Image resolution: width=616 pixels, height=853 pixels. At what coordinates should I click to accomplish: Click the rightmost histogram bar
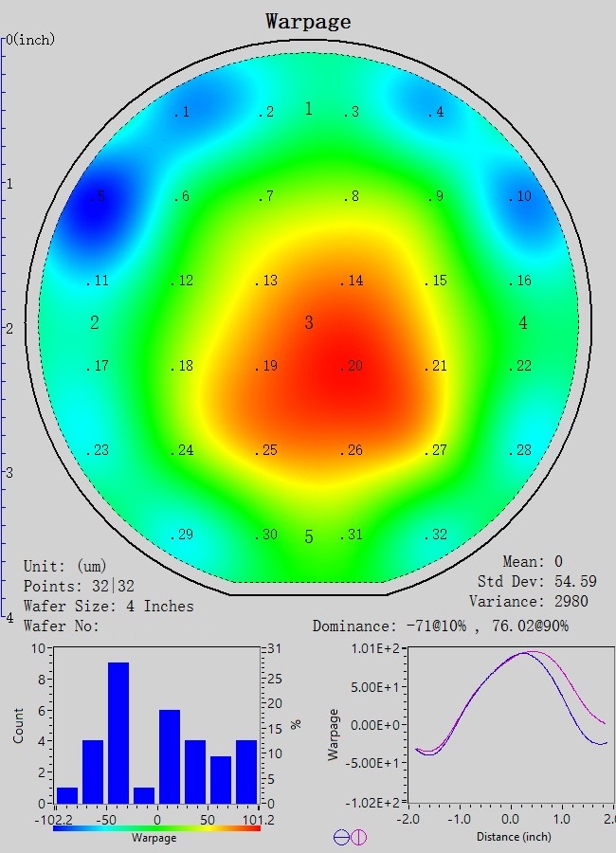(245, 771)
